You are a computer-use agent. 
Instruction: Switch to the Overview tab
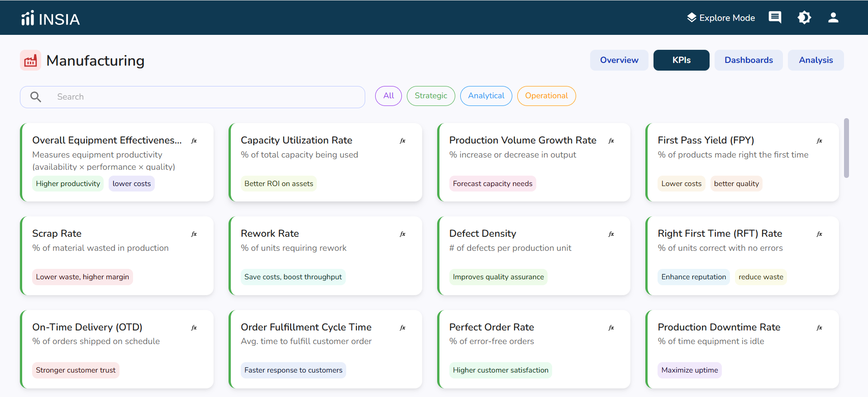tap(619, 60)
